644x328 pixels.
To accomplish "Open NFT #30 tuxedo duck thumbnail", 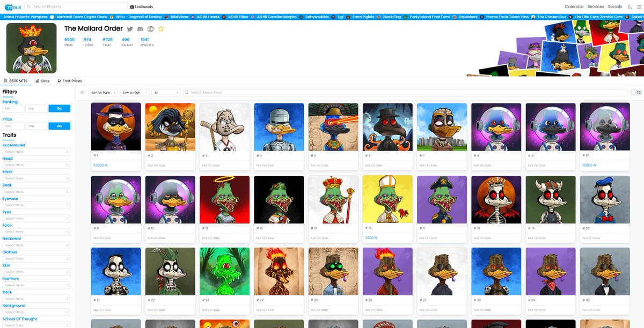I will [605, 271].
